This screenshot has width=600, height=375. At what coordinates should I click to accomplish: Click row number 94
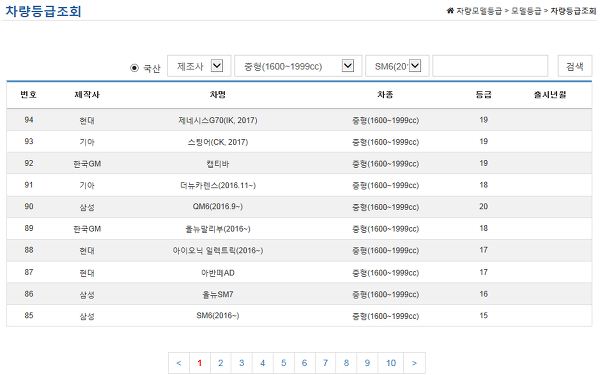(29, 120)
